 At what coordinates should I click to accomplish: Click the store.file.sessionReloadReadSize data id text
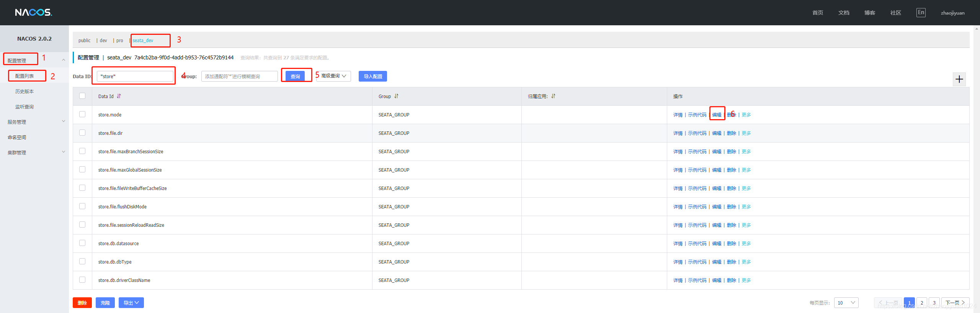(131, 225)
